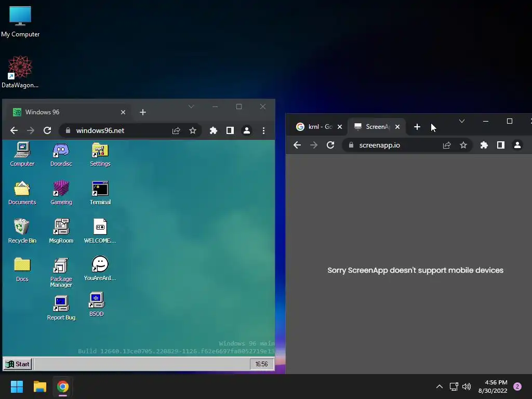Open the profile icon in screenapp.io window

pos(517,145)
